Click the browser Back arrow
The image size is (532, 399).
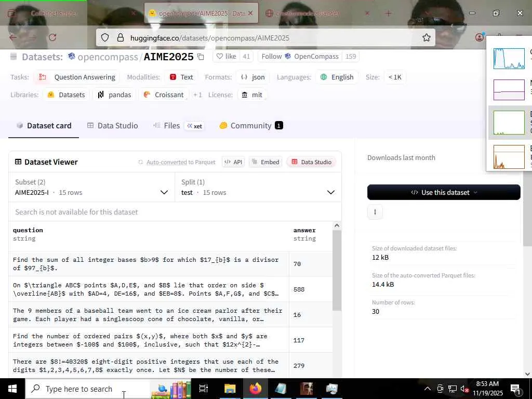click(13, 37)
